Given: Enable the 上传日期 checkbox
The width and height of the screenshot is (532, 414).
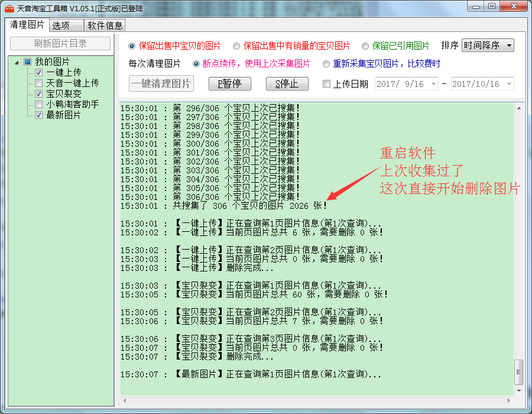Looking at the screenshot, I should tap(326, 84).
